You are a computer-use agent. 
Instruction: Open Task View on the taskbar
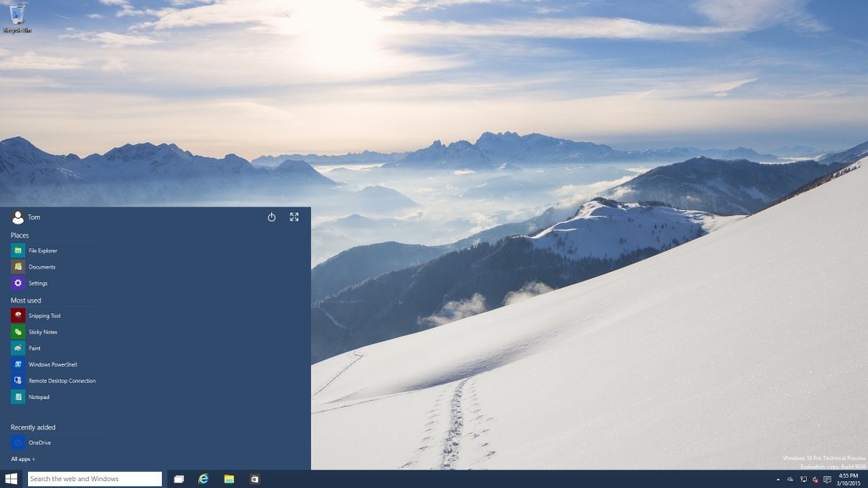[179, 480]
